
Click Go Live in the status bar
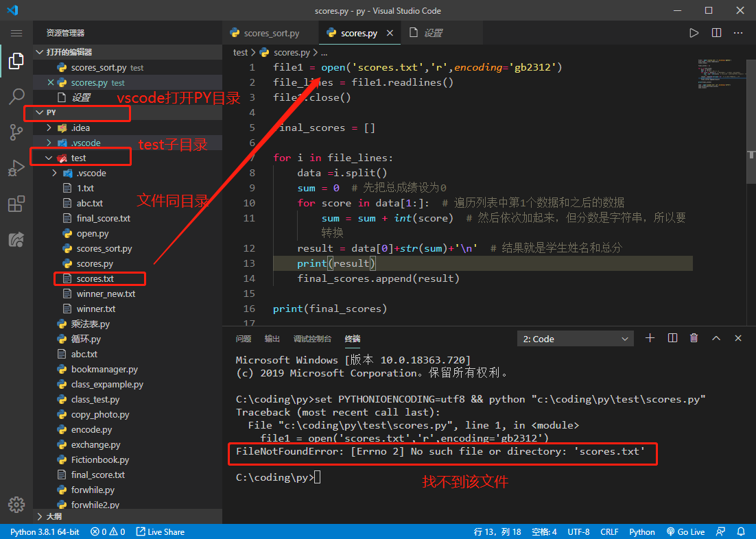[685, 531]
